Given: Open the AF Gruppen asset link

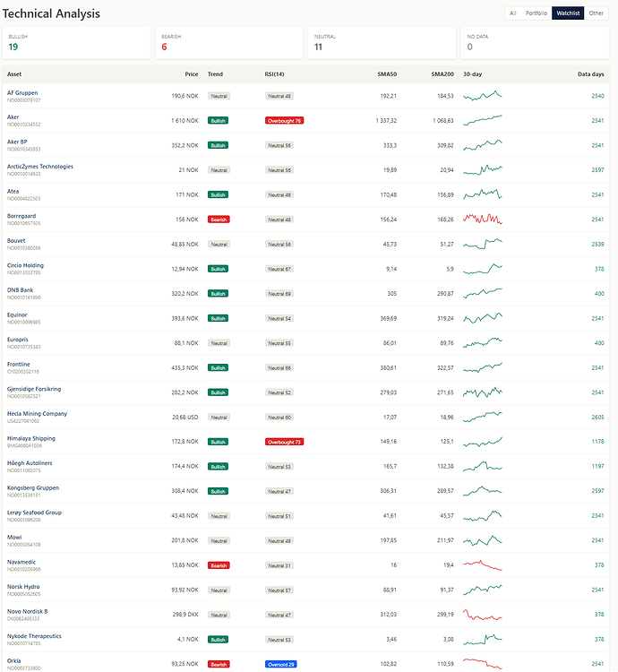Looking at the screenshot, I should pyautogui.click(x=22, y=92).
